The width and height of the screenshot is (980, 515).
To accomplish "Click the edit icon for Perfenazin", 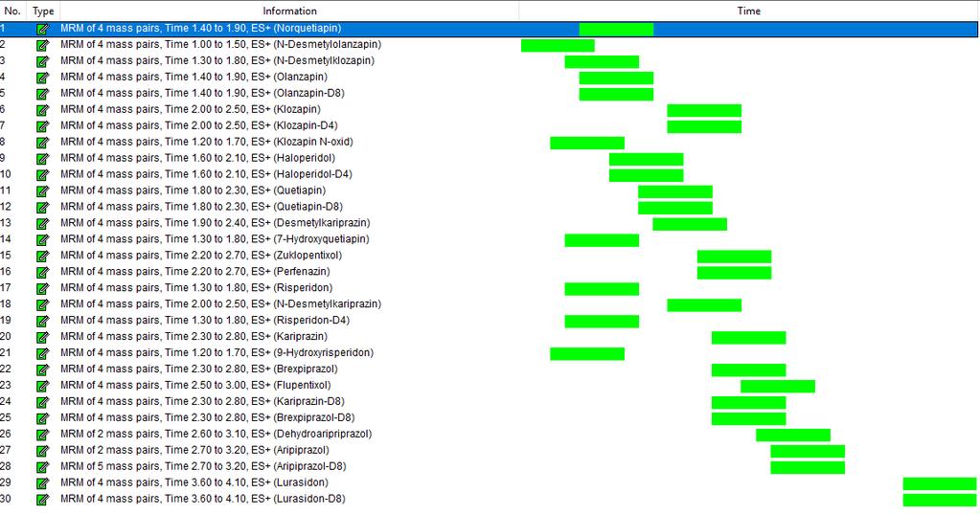I will click(42, 272).
